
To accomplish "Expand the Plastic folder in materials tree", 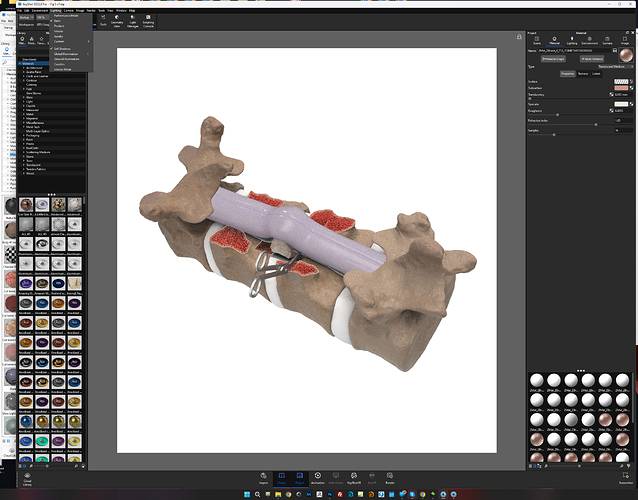I will tap(24, 144).
